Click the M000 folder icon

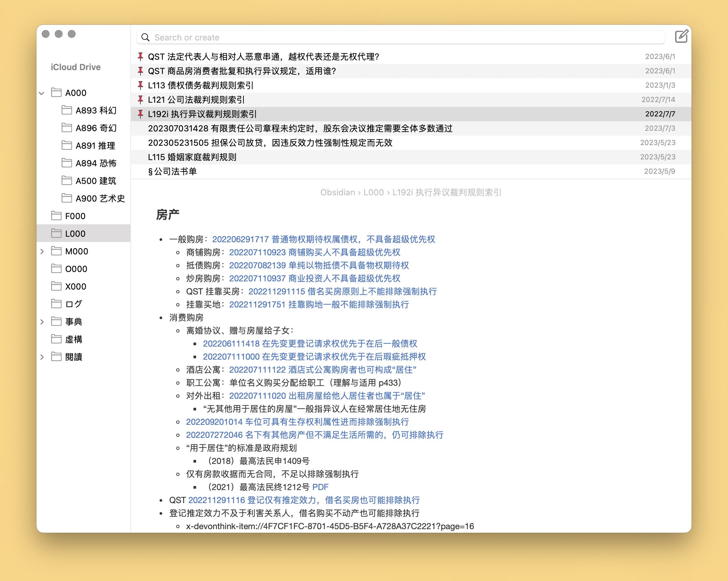click(x=56, y=251)
